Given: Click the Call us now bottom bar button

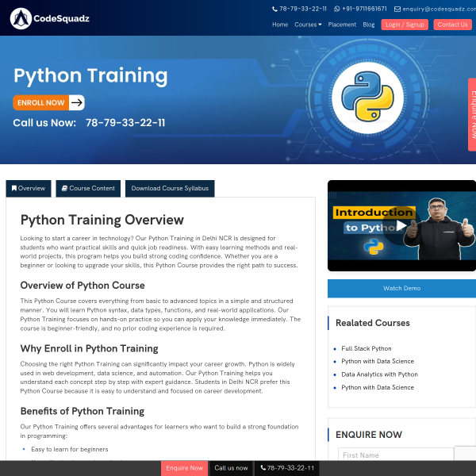Looking at the screenshot, I should (x=231, y=468).
